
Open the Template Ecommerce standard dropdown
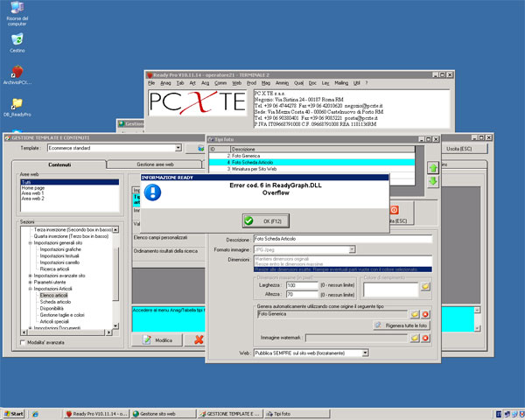pyautogui.click(x=178, y=148)
